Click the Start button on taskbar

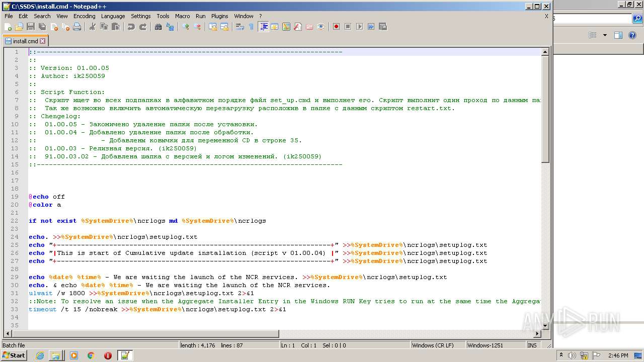coord(14,355)
